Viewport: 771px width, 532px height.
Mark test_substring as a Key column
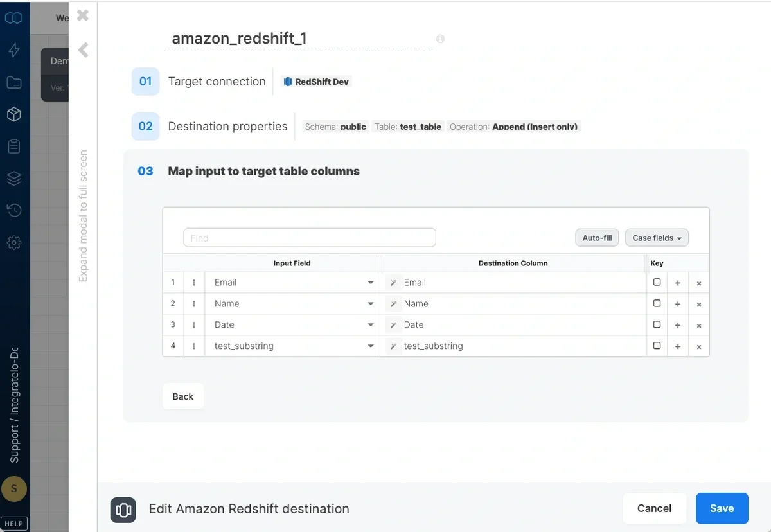click(657, 346)
